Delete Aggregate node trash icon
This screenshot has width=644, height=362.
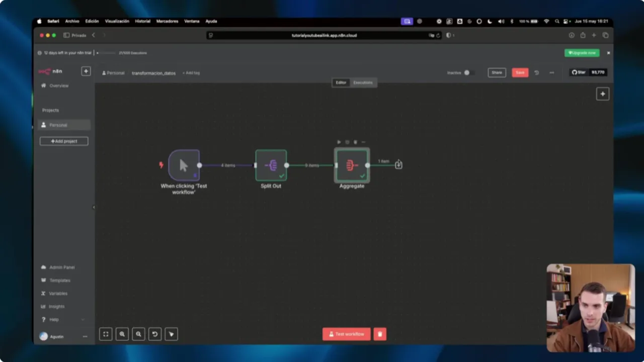[x=355, y=142]
